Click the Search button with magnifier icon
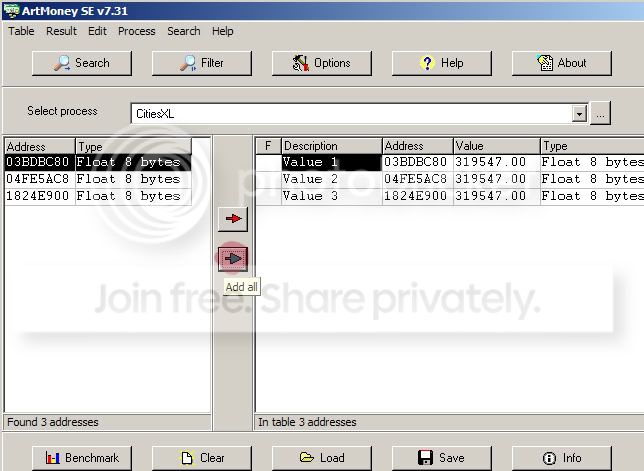 82,63
